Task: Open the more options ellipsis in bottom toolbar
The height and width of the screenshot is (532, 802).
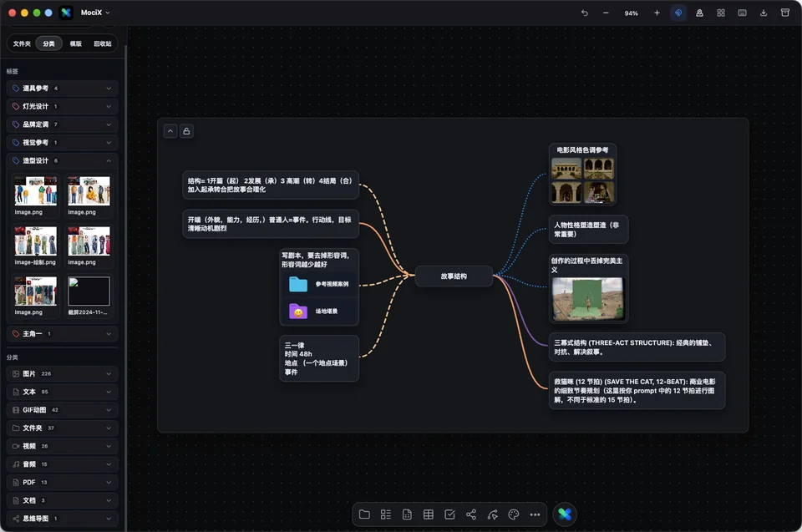Action: 535,514
